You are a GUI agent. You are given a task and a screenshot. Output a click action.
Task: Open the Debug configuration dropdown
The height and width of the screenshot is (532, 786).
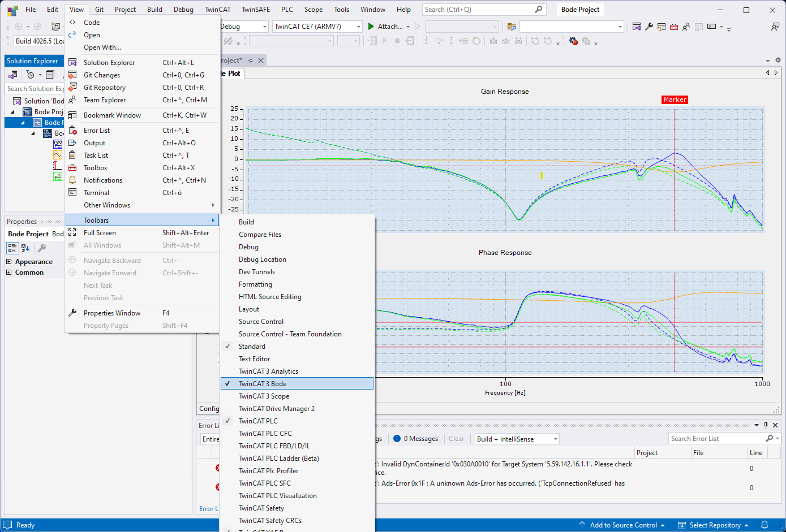(x=264, y=27)
